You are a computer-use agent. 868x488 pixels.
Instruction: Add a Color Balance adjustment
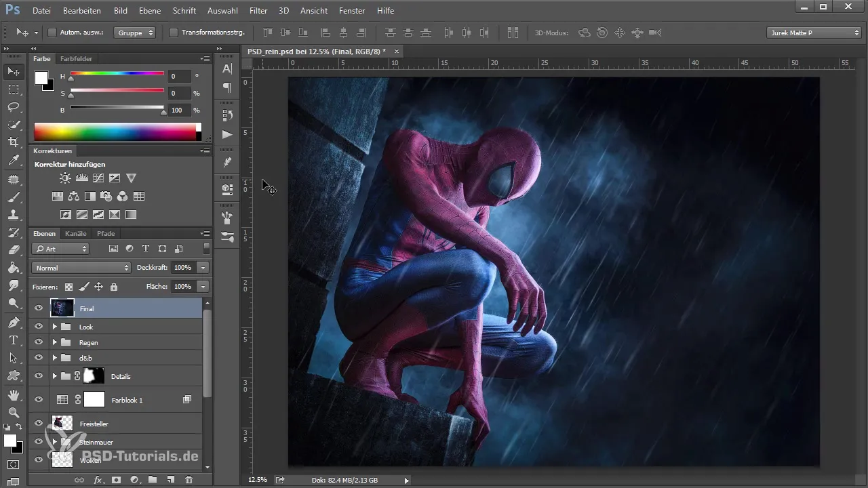click(x=74, y=197)
